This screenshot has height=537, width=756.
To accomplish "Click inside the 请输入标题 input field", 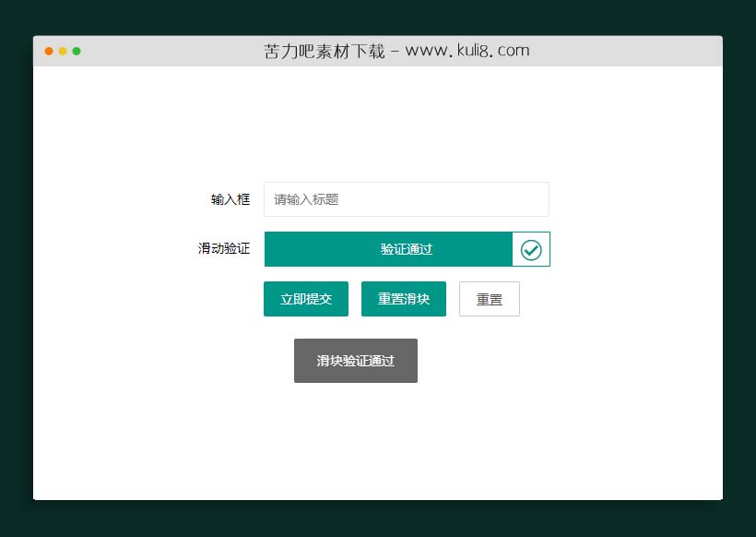I will 406,199.
